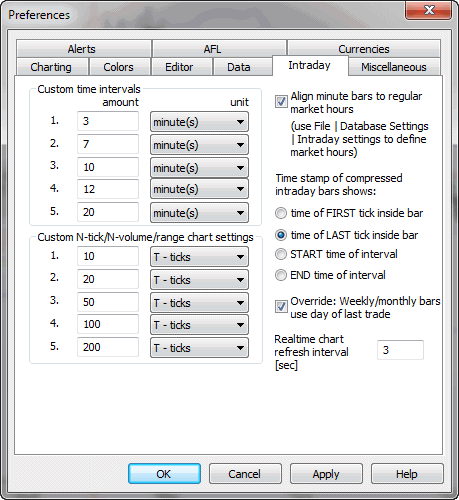This screenshot has height=500, width=459.
Task: Focus the realtime chart refresh interval field
Action: (400, 350)
